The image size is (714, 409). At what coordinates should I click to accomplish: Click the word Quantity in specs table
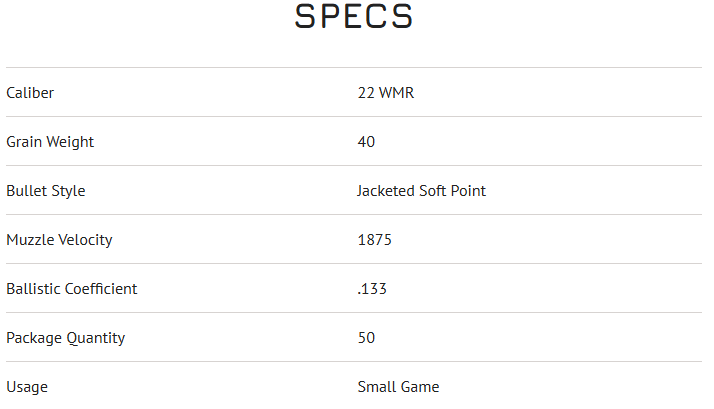pos(95,338)
